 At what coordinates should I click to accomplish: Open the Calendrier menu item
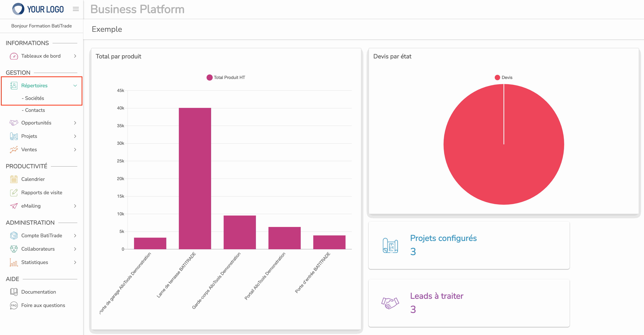[33, 179]
